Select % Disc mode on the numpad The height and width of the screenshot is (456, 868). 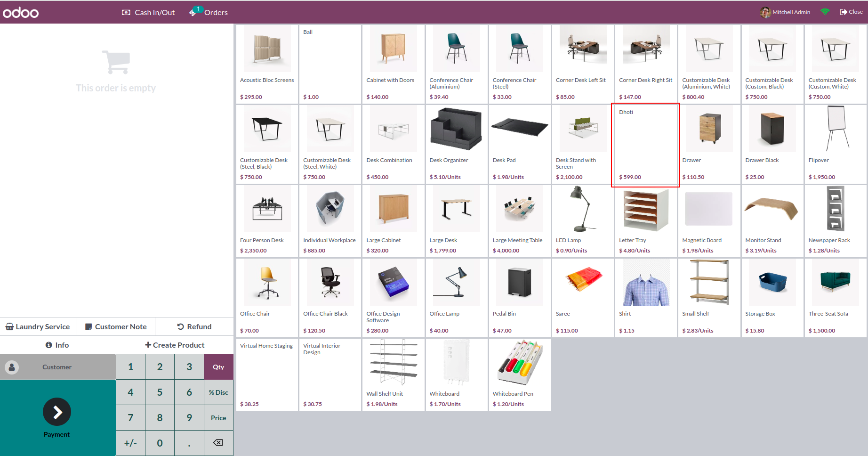(x=218, y=392)
